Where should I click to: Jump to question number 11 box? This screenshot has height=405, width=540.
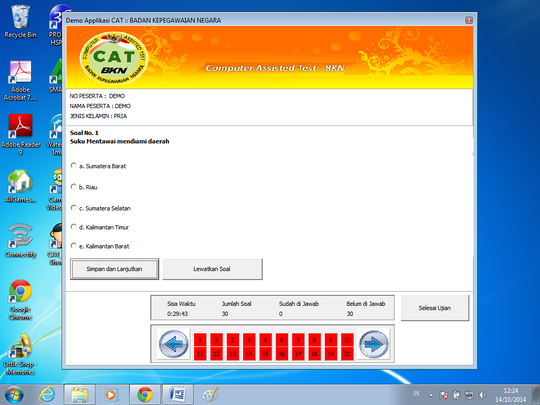click(x=200, y=354)
